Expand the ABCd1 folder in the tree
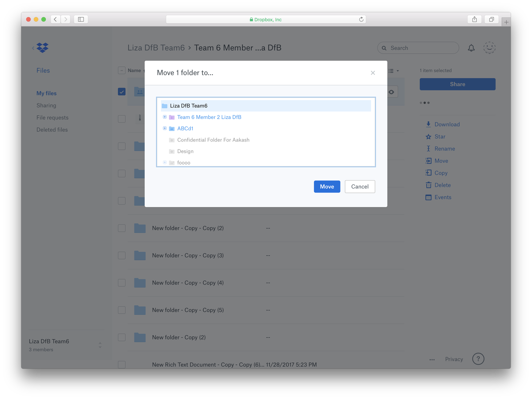The width and height of the screenshot is (532, 399). 165,128
